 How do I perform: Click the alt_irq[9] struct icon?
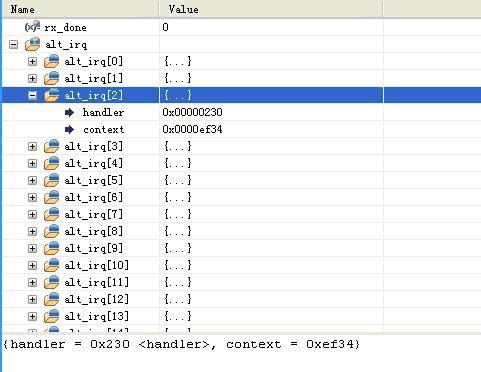(51, 248)
